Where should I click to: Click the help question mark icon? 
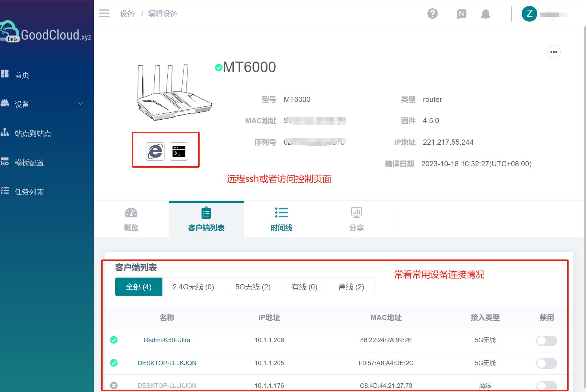pos(432,14)
